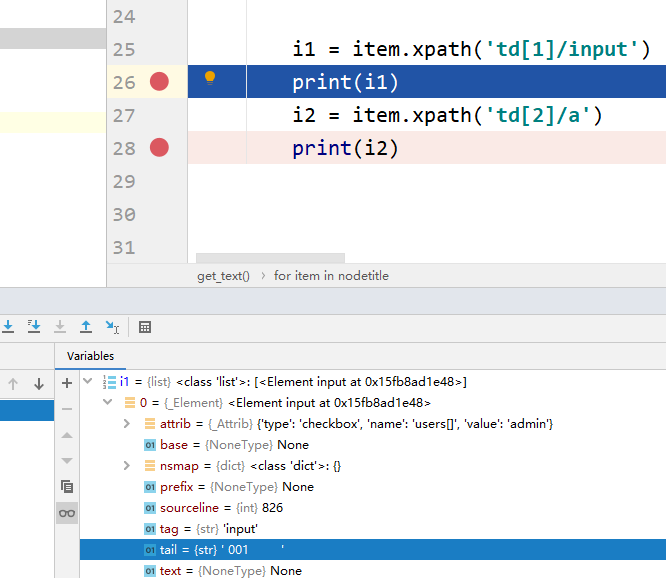Screen dimensions: 666x578
Task: Collapse the 0 = _Element node
Action: pyautogui.click(x=108, y=403)
